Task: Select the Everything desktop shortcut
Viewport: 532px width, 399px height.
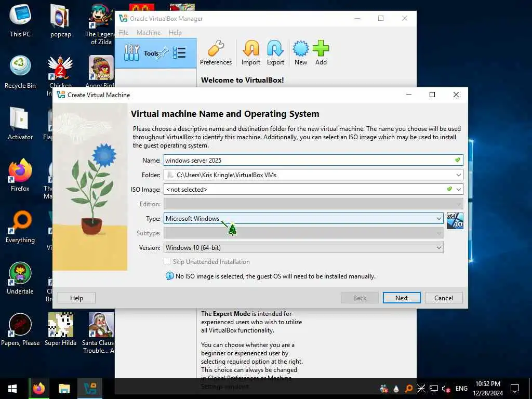Action: [x=20, y=227]
